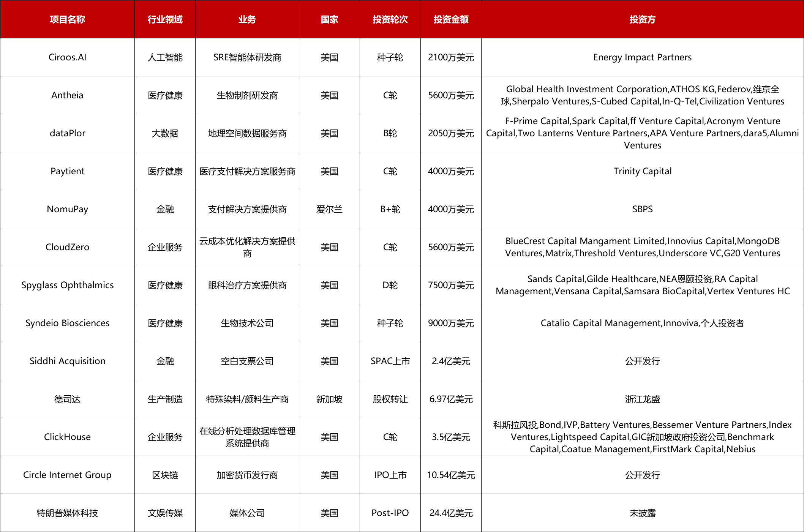This screenshot has width=804, height=532.
Task: Click the 业务 column header
Action: (x=247, y=19)
